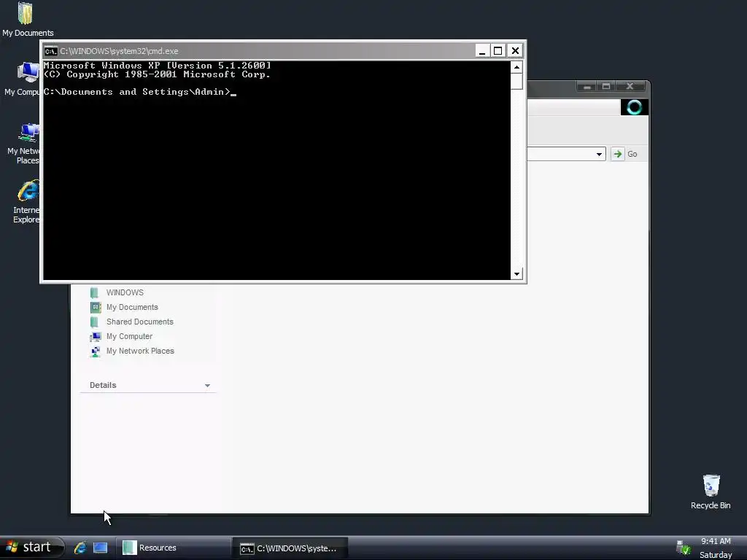Viewport: 747px width, 560px height.
Task: Click the cmd.exe title bar system icon
Action: point(50,51)
